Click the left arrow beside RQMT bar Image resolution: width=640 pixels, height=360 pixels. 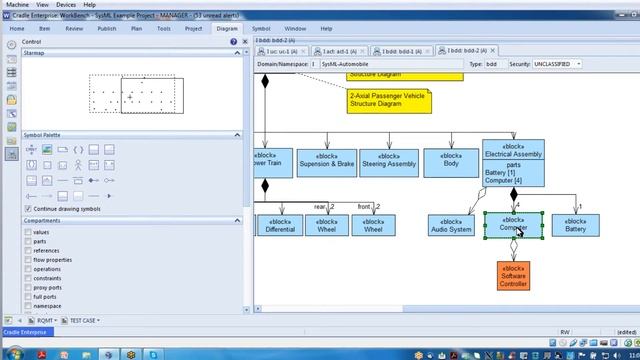coord(20,321)
